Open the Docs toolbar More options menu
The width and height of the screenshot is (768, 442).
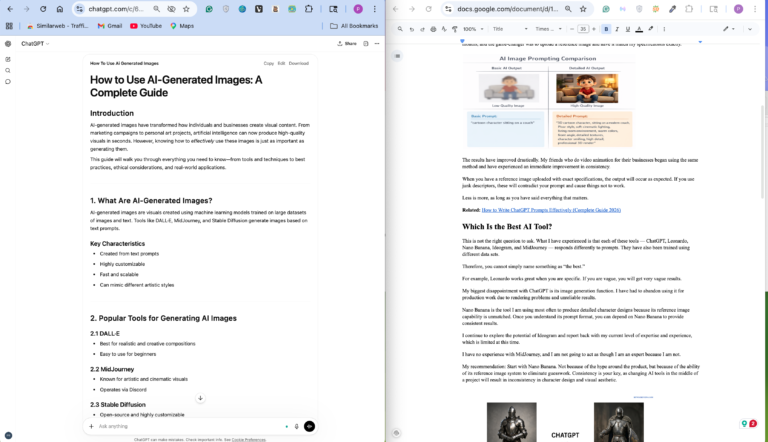point(664,29)
